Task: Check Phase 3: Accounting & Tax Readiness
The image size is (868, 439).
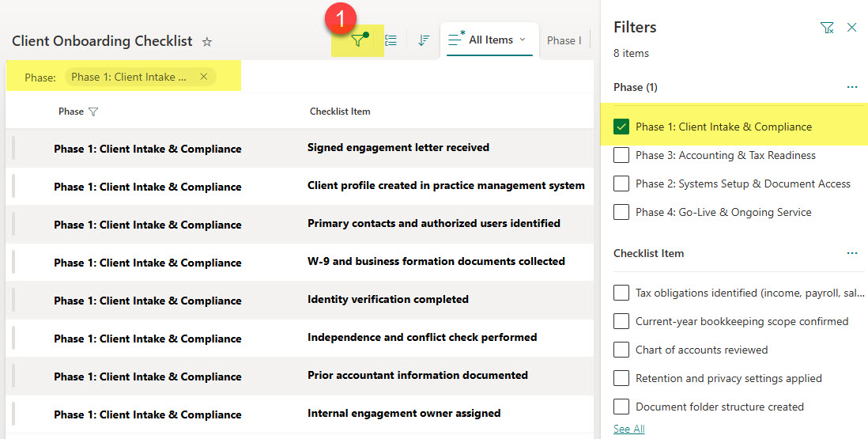Action: click(x=621, y=155)
